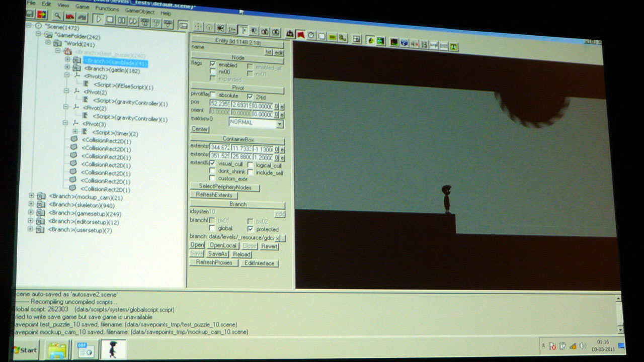
Task: Click the T-shaped ruler icon in toolbar
Action: (243, 30)
